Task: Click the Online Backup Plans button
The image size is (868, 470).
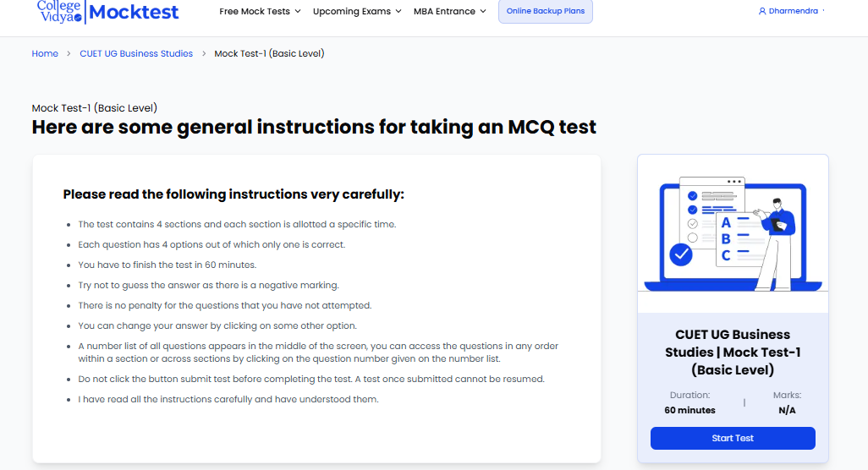Action: tap(546, 12)
